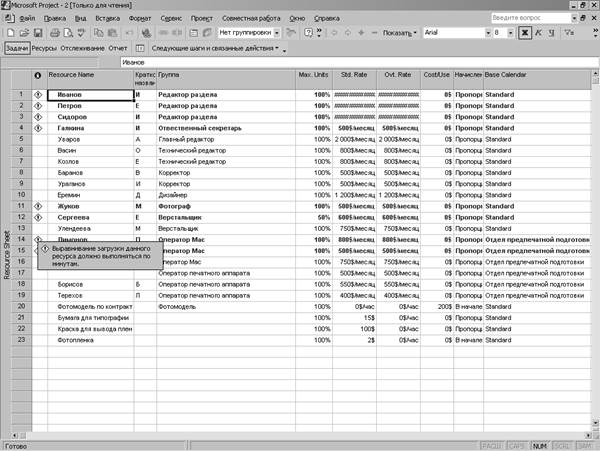Viewport: 600px width, 451px height.
Task: Expand formatting toolbar options chevron at right
Action: tap(596, 33)
